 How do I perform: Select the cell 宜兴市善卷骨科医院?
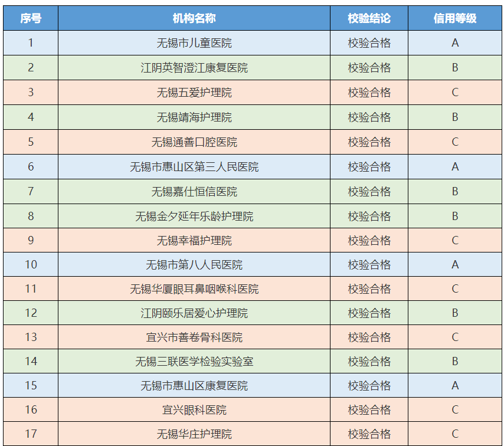point(194,337)
